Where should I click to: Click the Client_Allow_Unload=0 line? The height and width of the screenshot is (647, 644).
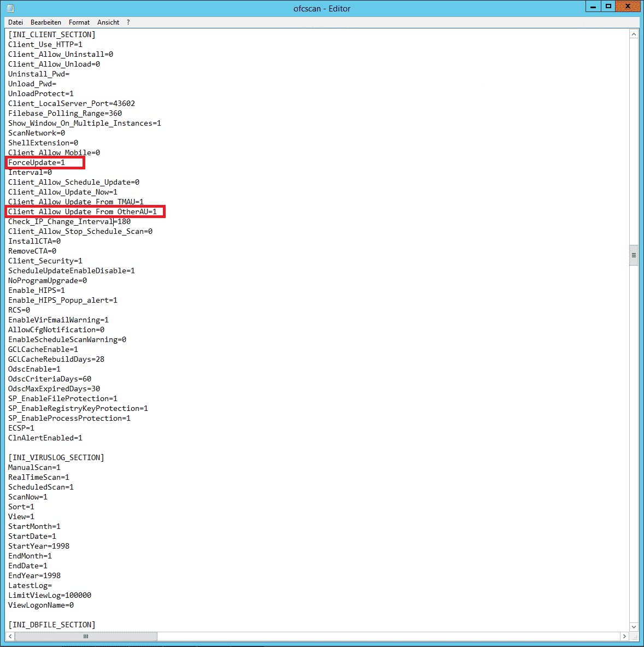pos(54,64)
